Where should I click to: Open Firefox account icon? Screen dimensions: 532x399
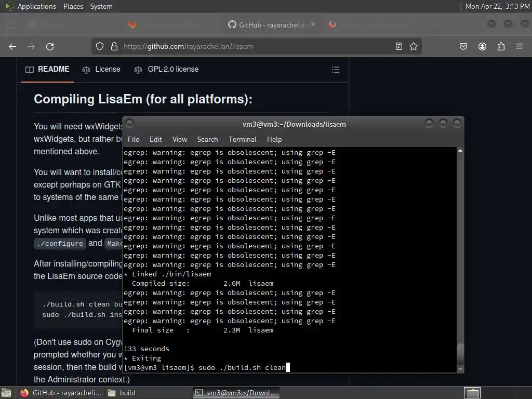coord(482,46)
